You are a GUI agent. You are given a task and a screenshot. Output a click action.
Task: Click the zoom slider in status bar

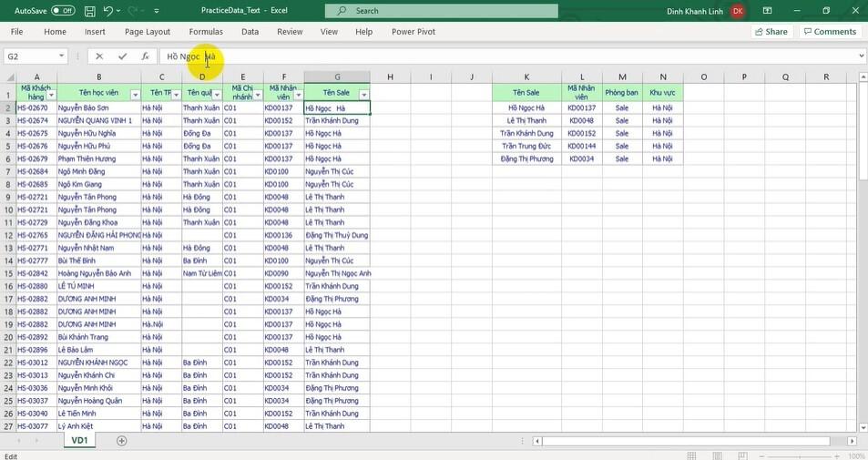[802, 456]
